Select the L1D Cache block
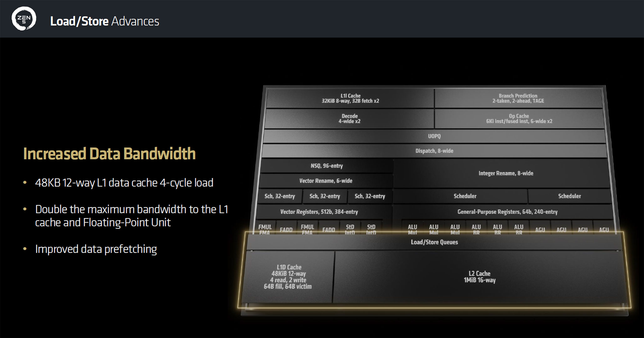Viewport: 644px width, 338px height. [x=288, y=277]
